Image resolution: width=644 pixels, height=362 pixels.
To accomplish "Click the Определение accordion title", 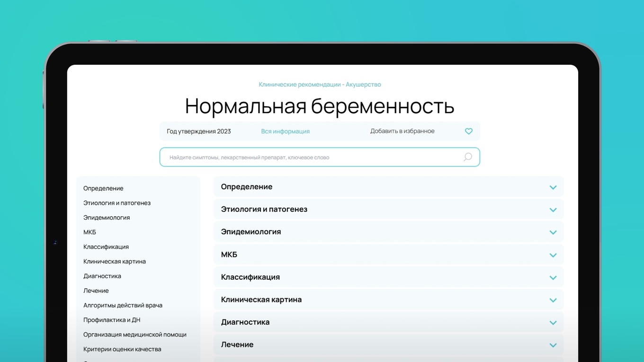I will tap(247, 187).
